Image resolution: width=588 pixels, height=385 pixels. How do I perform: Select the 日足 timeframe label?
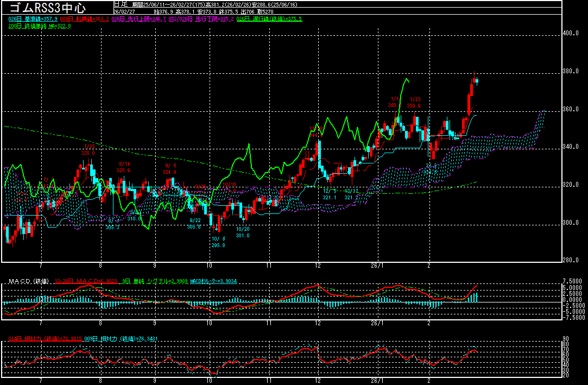click(x=121, y=4)
